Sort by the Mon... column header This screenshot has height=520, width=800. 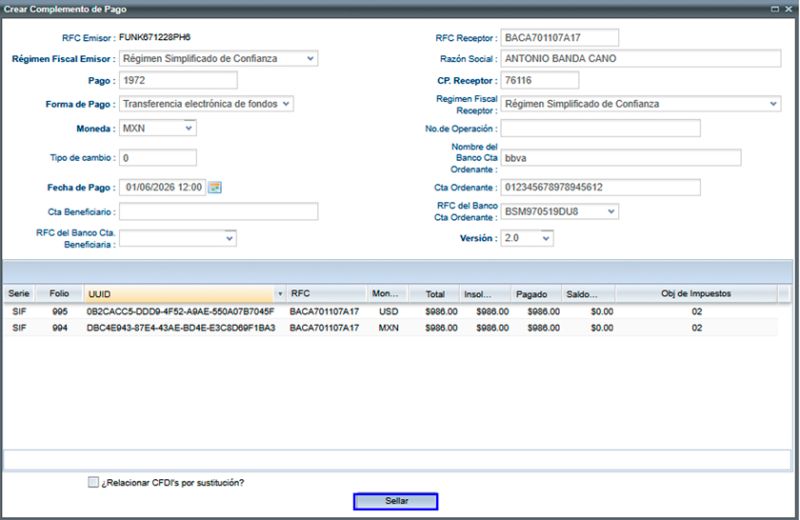pyautogui.click(x=388, y=293)
